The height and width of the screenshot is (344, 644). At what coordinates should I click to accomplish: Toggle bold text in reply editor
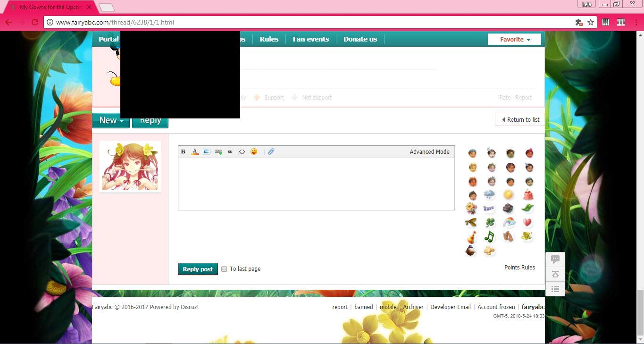point(183,152)
